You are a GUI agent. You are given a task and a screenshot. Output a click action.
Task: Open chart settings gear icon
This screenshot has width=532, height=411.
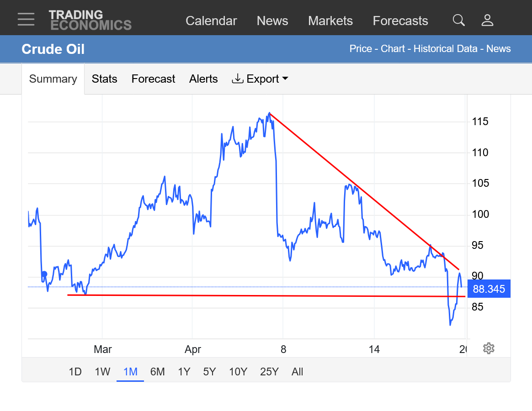pyautogui.click(x=489, y=348)
